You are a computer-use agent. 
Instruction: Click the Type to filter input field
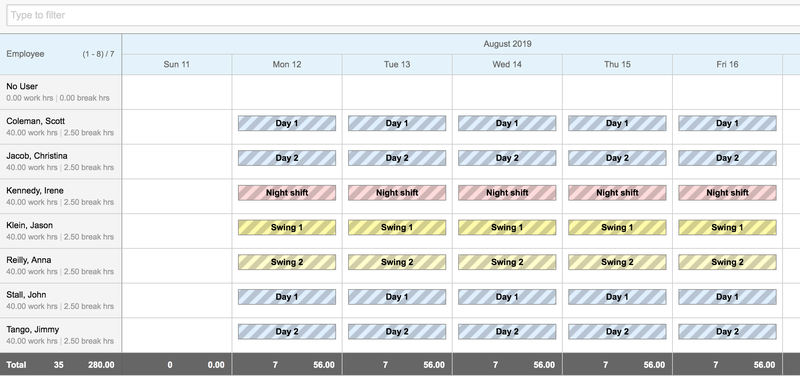[x=403, y=15]
